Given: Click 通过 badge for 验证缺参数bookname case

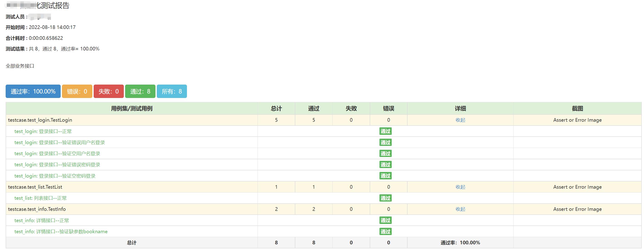Looking at the screenshot, I should pyautogui.click(x=385, y=231).
